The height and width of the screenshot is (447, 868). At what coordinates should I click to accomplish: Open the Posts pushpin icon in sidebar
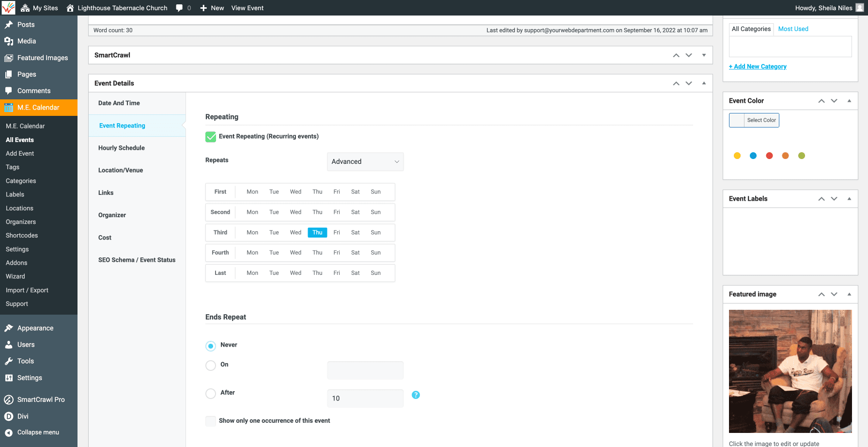(x=9, y=25)
